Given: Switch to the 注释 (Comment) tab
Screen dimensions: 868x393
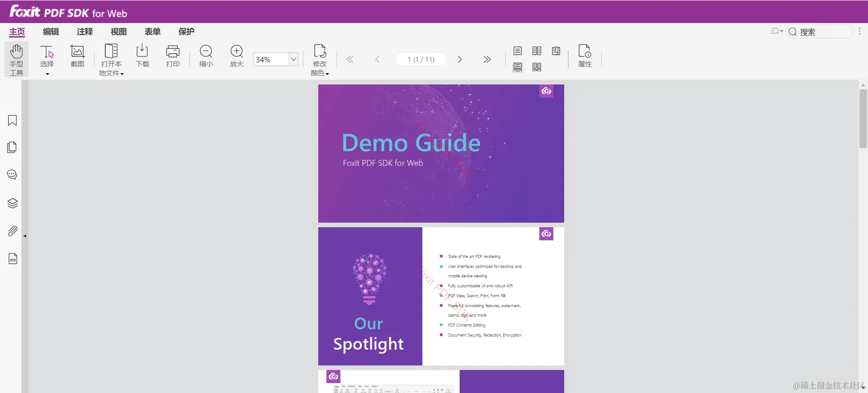Looking at the screenshot, I should [85, 32].
